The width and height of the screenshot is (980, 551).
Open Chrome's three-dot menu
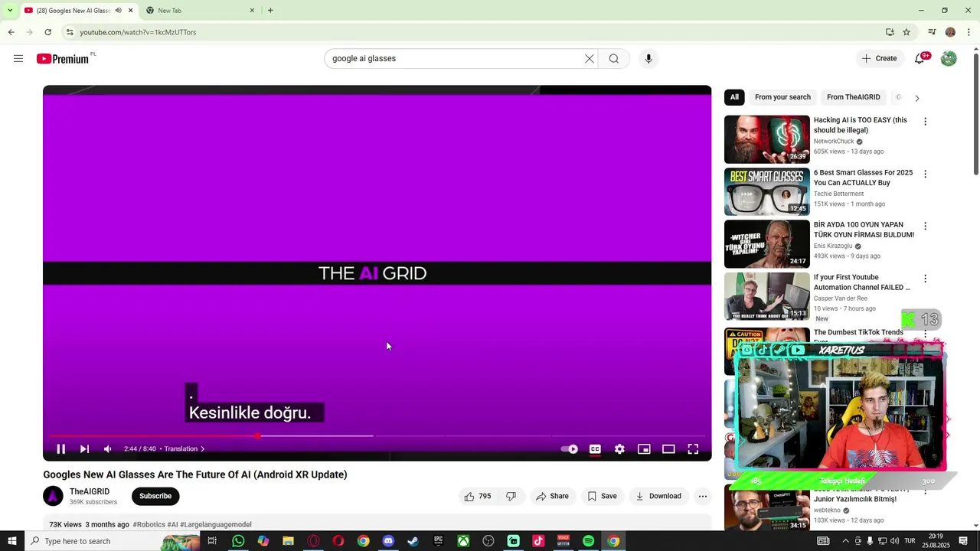(x=969, y=32)
